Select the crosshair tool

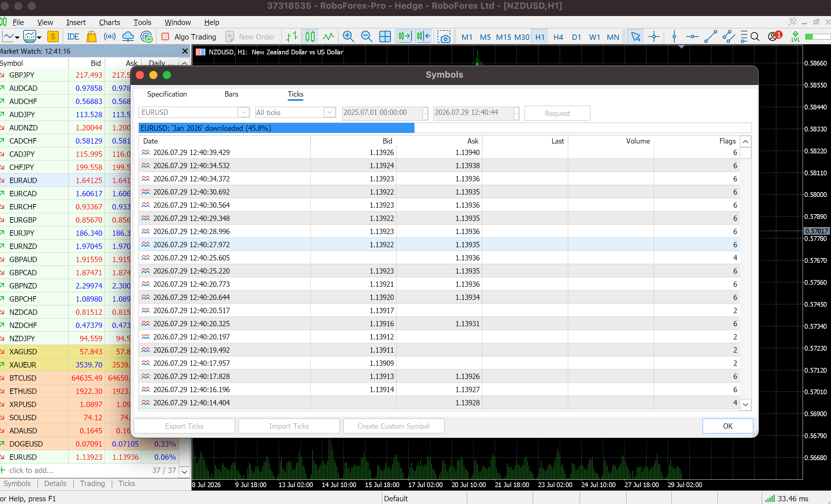(654, 36)
